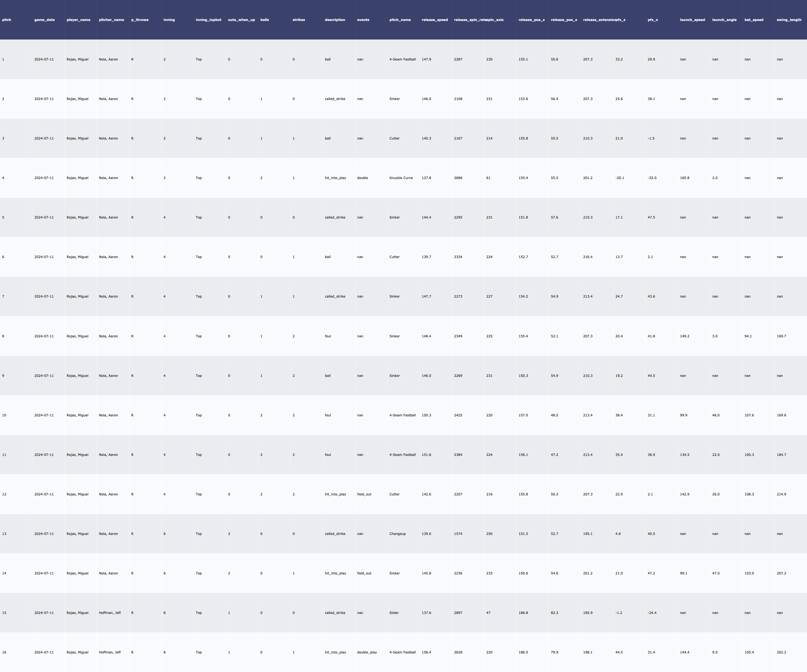This screenshot has width=807, height=672.
Task: Click the pitch_name column header
Action: (400, 20)
